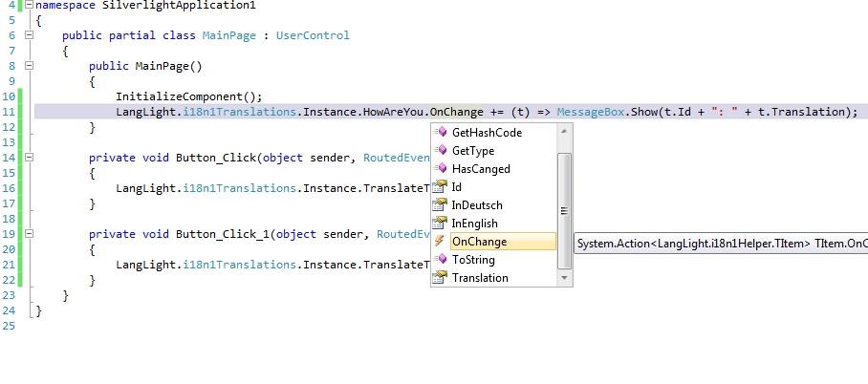Click the completion list scroll-up arrow
This screenshot has width=868, height=384.
[x=564, y=132]
